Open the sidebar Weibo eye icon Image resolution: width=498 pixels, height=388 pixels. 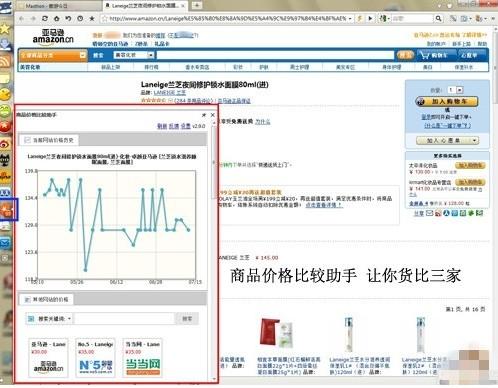pos(5,144)
